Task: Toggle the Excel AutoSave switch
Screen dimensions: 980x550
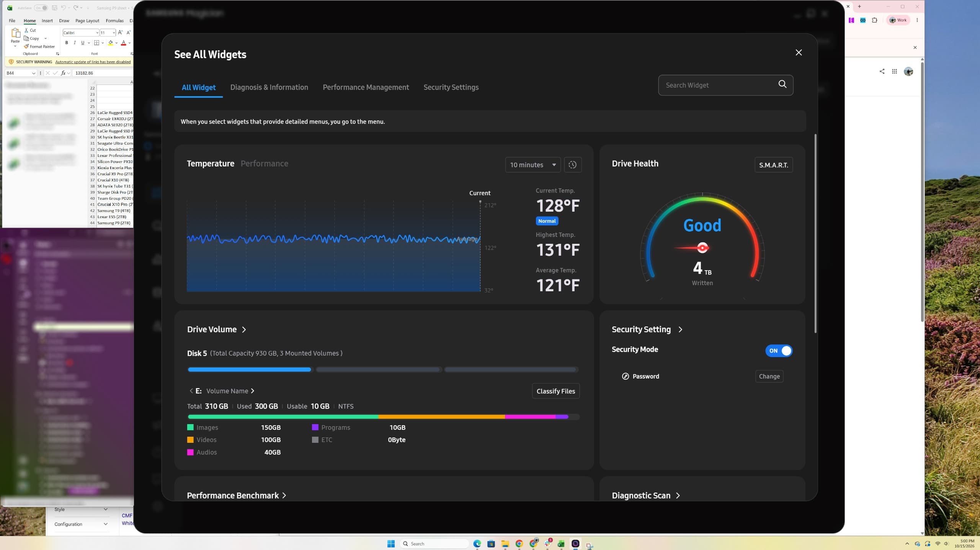Action: point(41,8)
